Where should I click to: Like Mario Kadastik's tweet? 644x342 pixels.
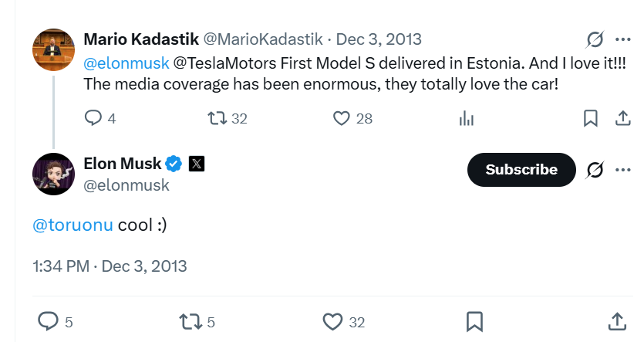tap(342, 118)
